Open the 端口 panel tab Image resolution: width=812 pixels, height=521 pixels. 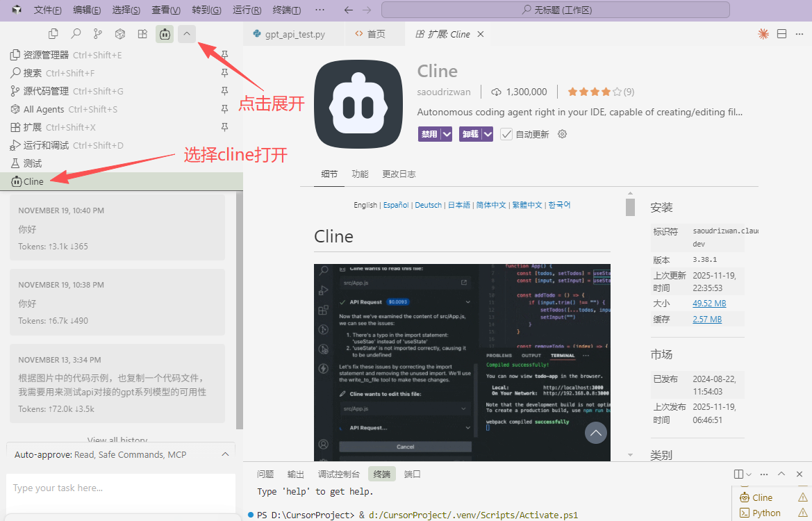(x=412, y=474)
